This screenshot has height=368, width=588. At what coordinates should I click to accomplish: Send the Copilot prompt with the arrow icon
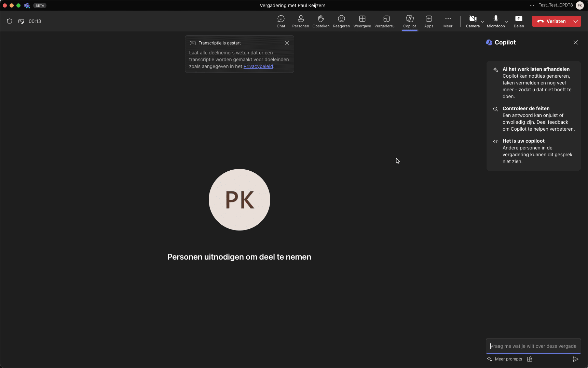tap(575, 359)
